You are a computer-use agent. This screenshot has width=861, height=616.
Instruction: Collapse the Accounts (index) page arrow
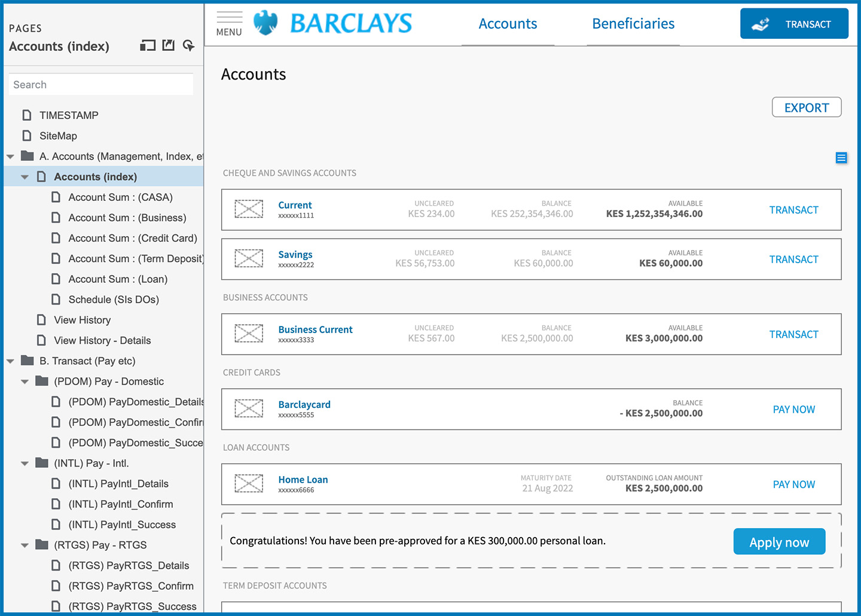[25, 177]
